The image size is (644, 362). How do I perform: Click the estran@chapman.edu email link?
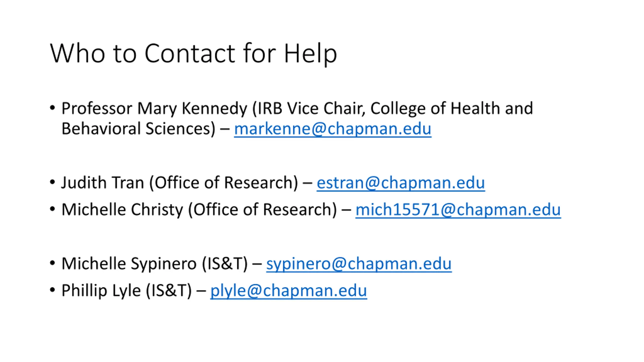[400, 183]
